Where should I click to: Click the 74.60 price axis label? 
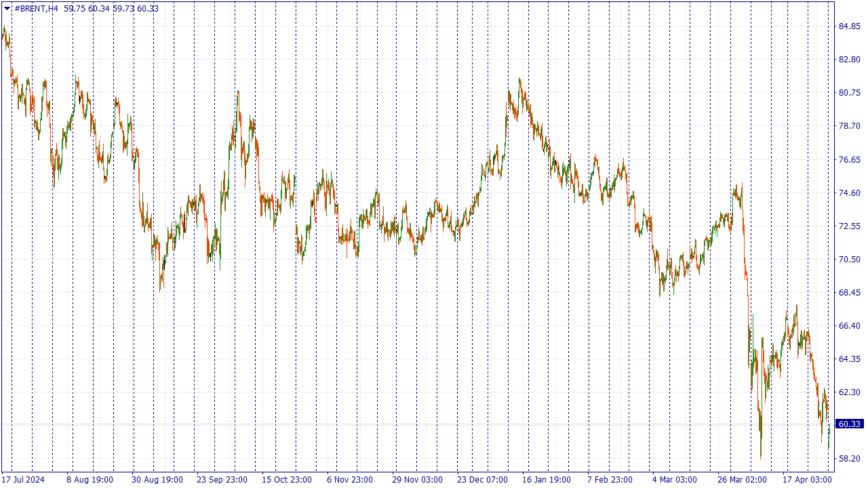click(x=850, y=192)
